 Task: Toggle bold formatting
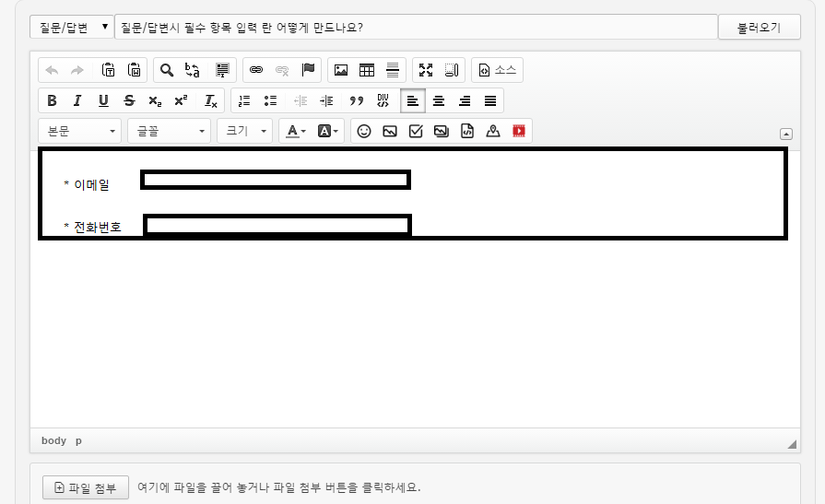(52, 100)
